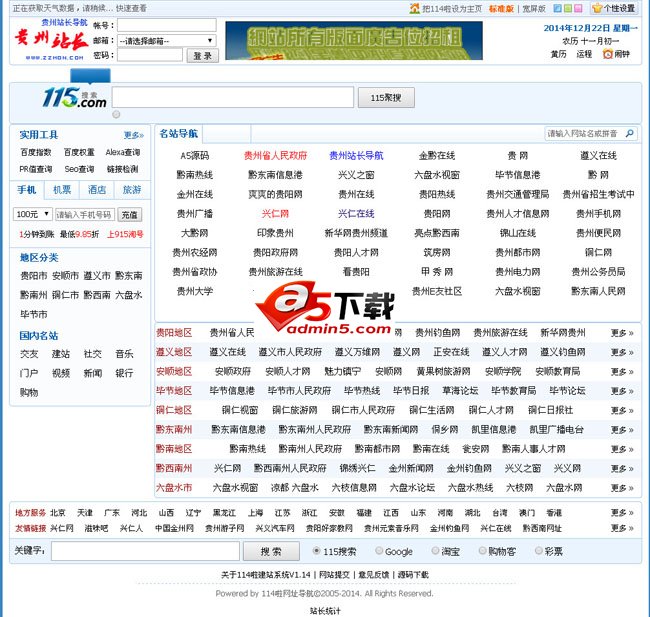Click the 115.com logo
Viewport: 650px width, 617px height.
[75, 98]
